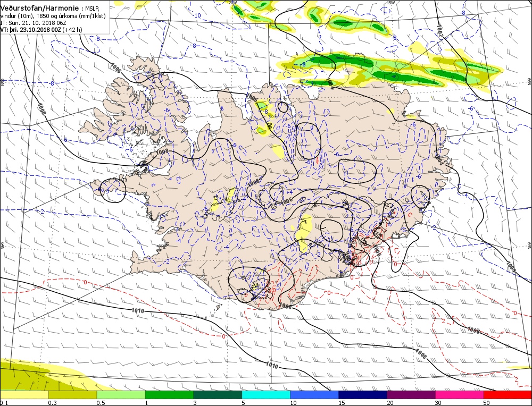The height and width of the screenshot is (406, 532).
Task: Click the legend value '0.3'
Action: click(x=53, y=403)
